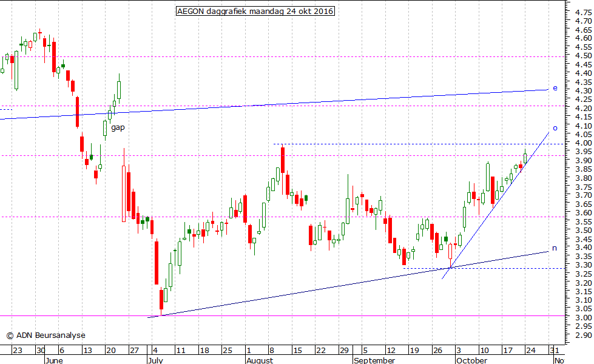Click the 4.60 price axis label
Viewport: 594px width, 364px height.
pyautogui.click(x=584, y=38)
